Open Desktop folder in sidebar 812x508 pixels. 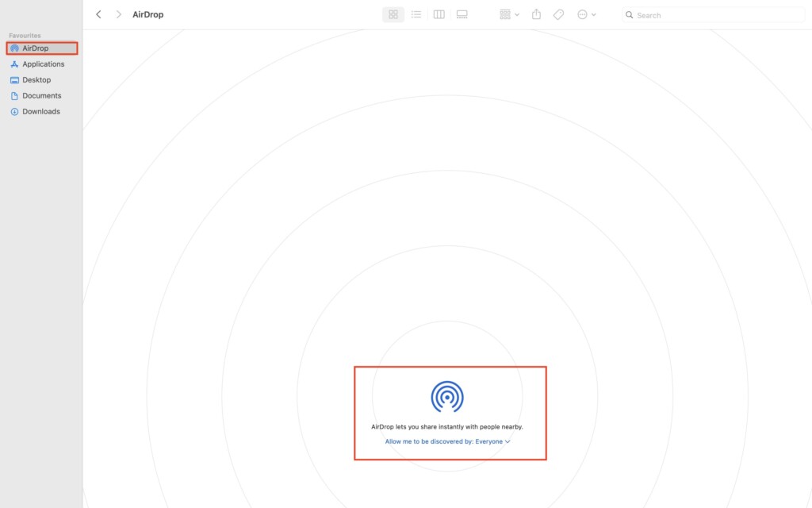click(36, 80)
